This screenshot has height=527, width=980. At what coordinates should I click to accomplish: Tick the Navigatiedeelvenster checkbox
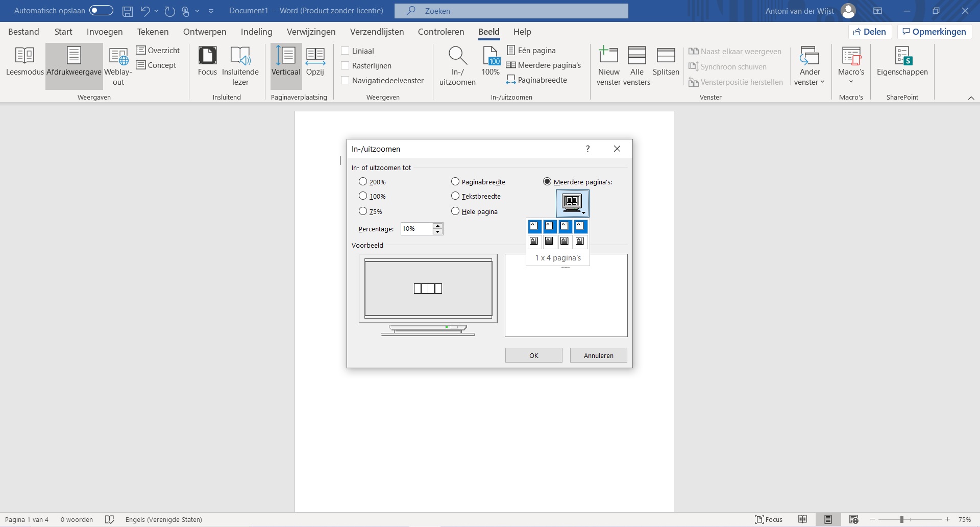point(346,81)
